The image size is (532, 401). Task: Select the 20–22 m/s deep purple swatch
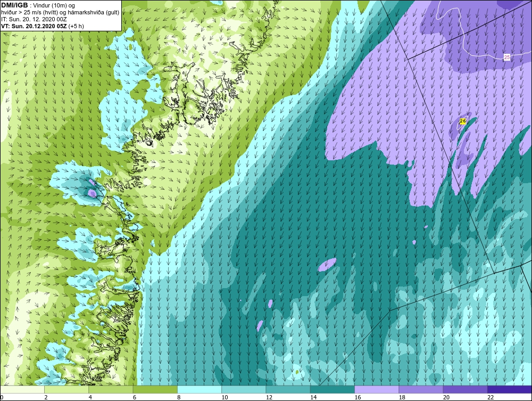point(465,389)
